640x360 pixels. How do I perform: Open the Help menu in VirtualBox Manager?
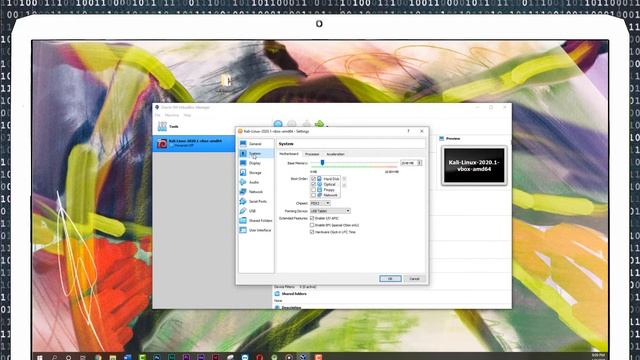click(x=187, y=115)
